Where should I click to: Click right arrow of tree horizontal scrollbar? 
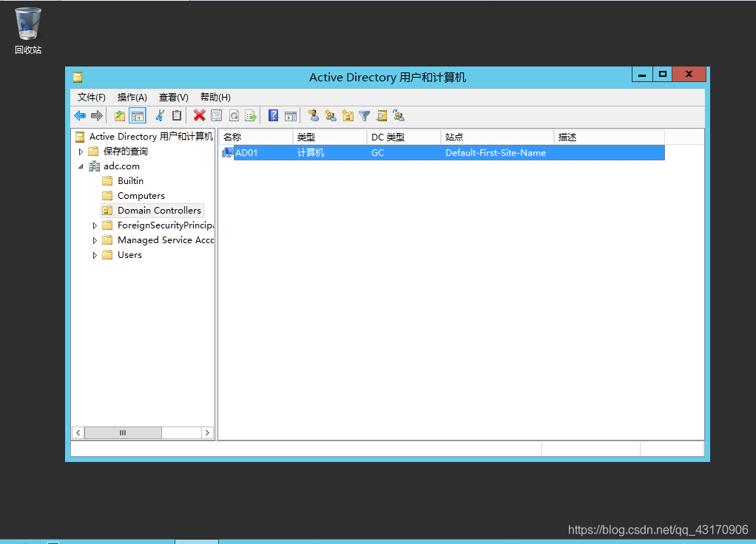(207, 432)
